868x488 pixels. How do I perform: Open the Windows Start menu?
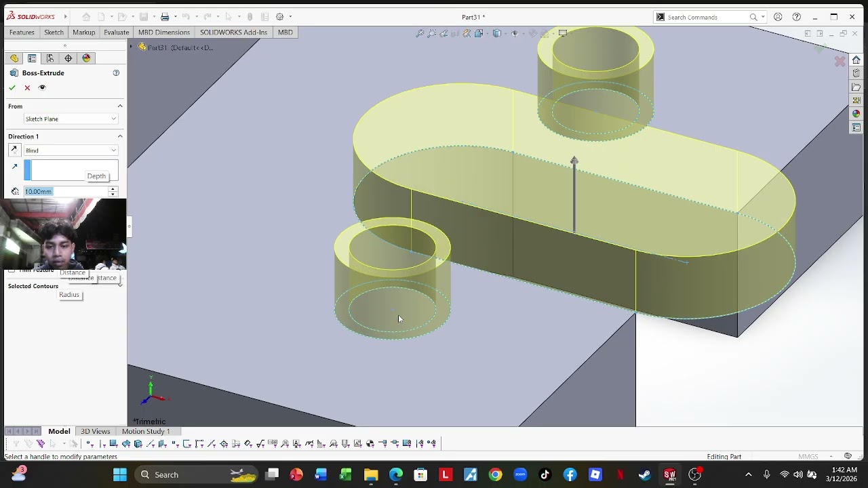[x=120, y=474]
